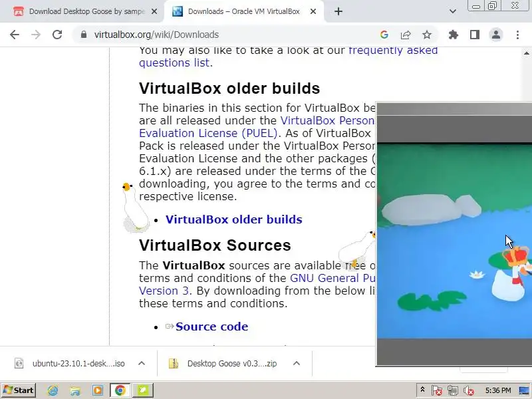Show hidden system tray icons
Screen dimensions: 532x399
[422, 390]
